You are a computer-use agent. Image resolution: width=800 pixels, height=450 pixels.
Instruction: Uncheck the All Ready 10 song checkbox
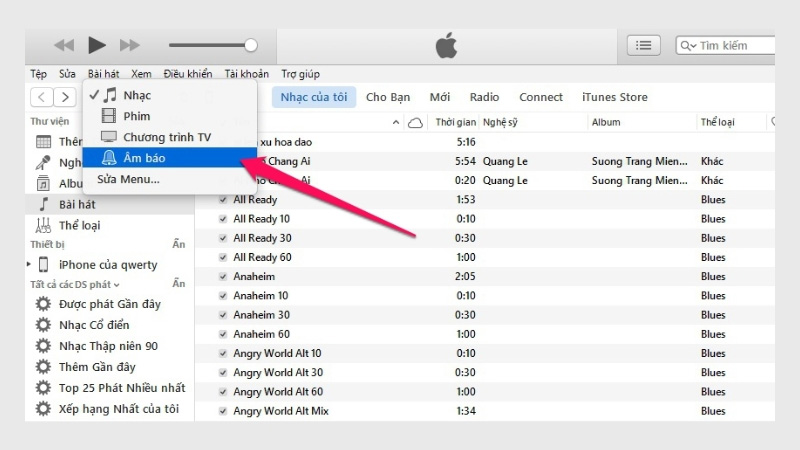pyautogui.click(x=223, y=219)
